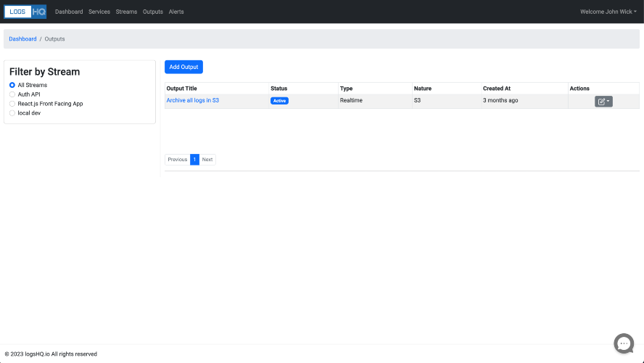Select the All Streams filter
Screen dimensions: 644x363
pos(12,85)
